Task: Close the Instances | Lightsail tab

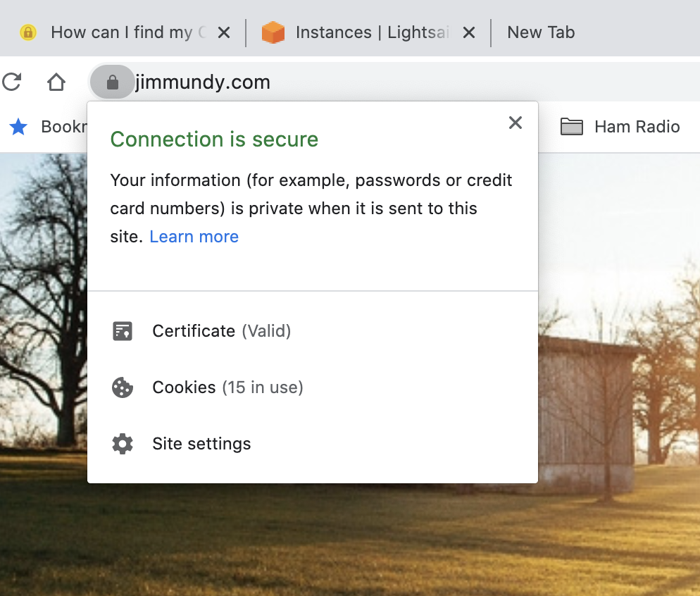Action: [469, 32]
